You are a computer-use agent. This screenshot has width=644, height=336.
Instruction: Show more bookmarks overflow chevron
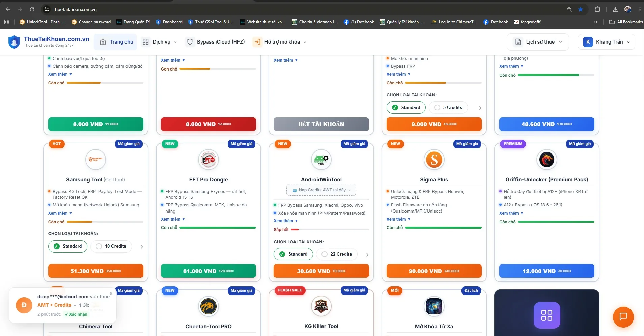pyautogui.click(x=596, y=22)
